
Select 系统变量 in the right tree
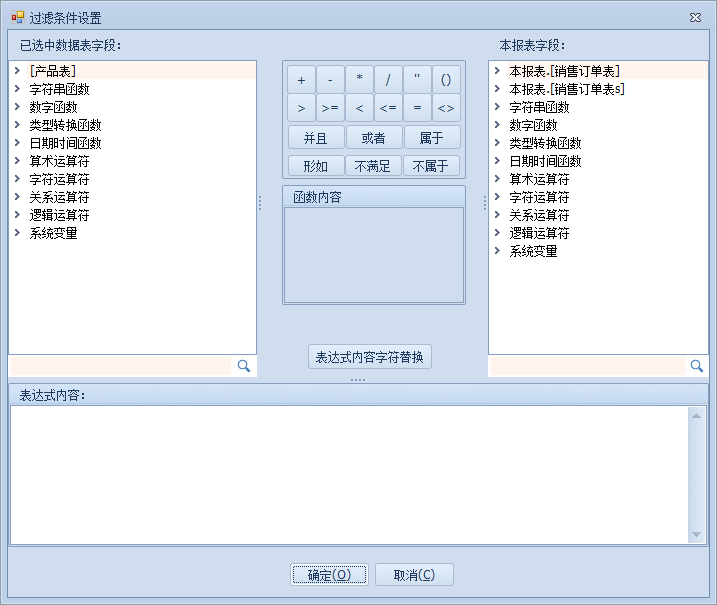coord(533,251)
